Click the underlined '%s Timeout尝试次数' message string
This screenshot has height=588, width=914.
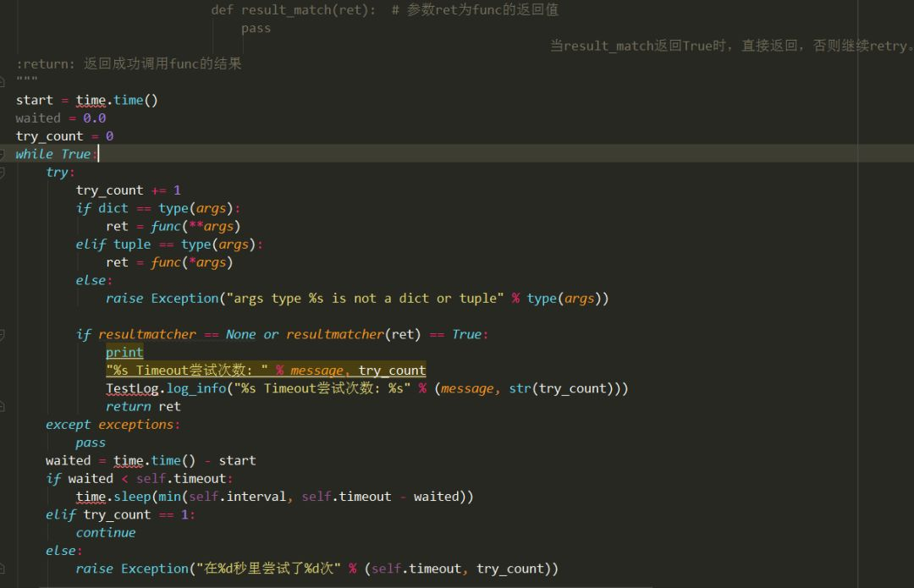click(x=187, y=371)
